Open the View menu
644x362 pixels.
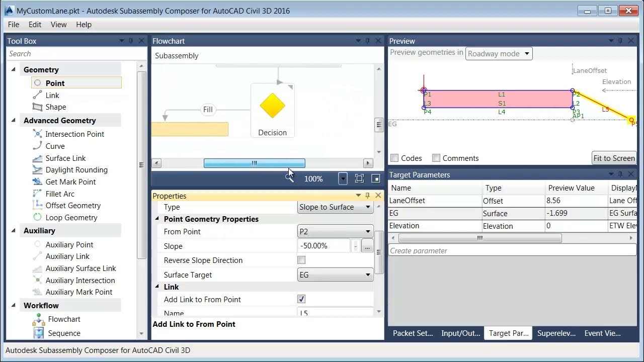tap(58, 24)
